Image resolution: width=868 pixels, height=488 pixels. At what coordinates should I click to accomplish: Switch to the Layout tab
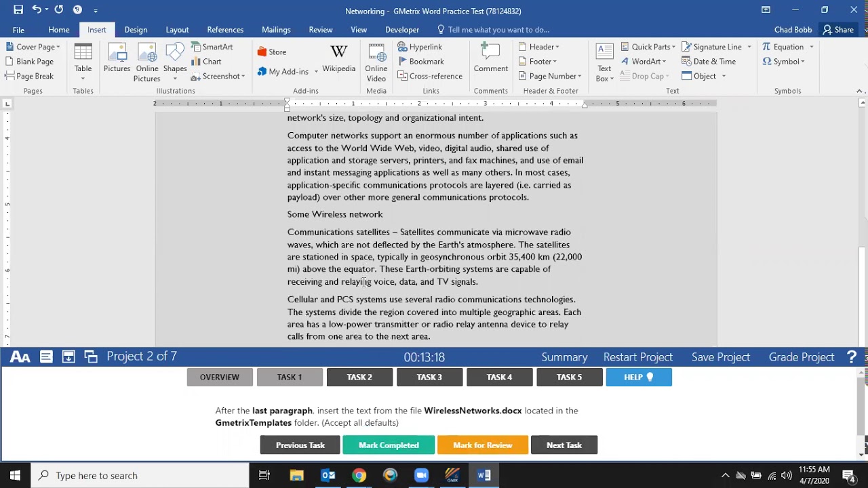177,30
